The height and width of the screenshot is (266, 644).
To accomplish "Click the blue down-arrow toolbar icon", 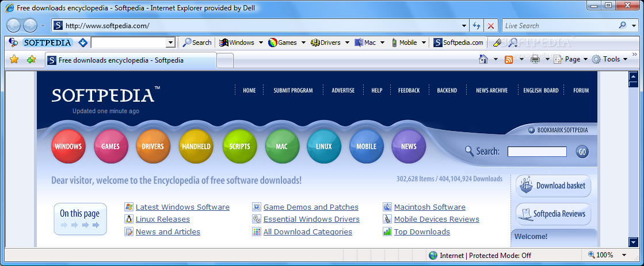I will pyautogui.click(x=83, y=42).
